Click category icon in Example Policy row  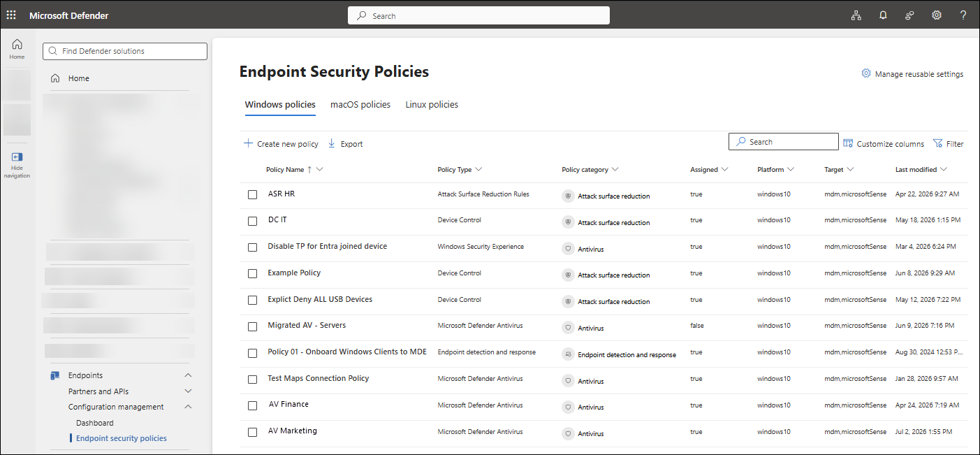(568, 275)
